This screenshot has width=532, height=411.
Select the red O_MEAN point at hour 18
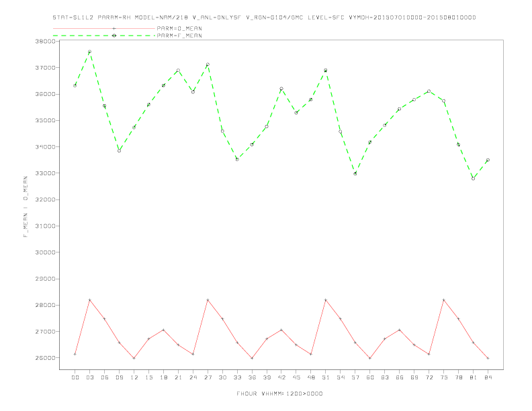[x=163, y=330]
